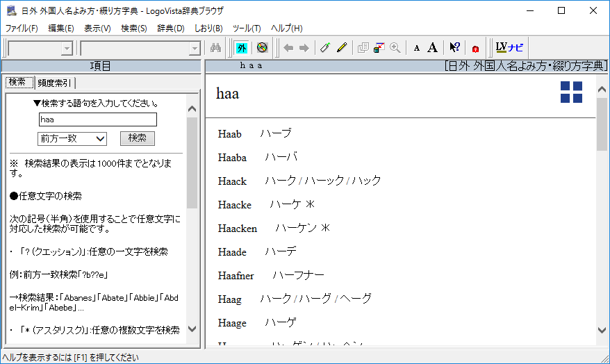This screenshot has width=610, height=364.
Task: Click the haa heading text
Action: coord(228,93)
